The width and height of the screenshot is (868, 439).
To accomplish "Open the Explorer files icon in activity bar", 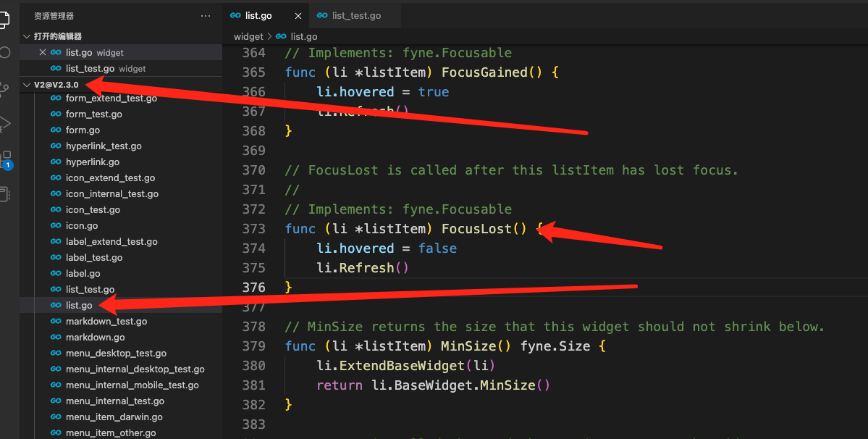I will (4, 20).
